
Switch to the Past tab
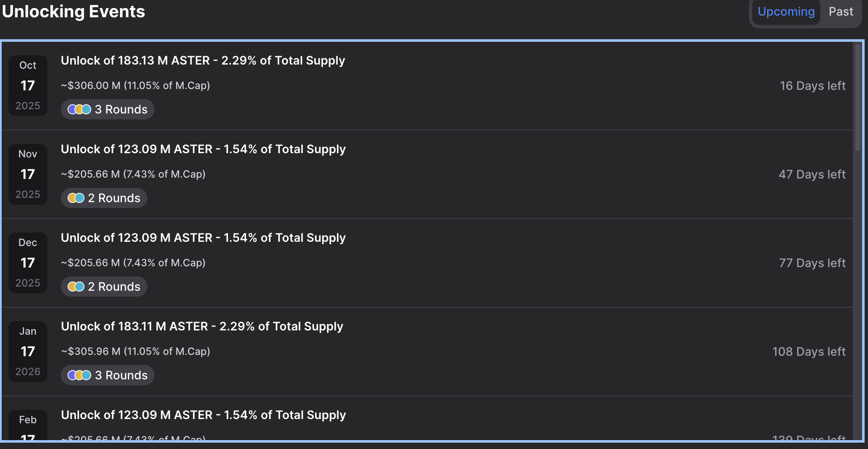841,12
